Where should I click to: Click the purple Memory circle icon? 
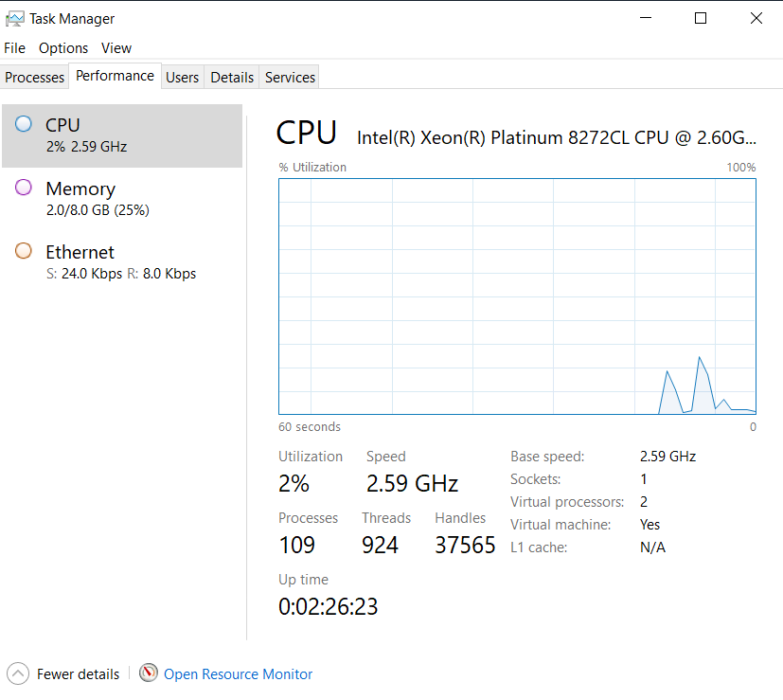pyautogui.click(x=24, y=188)
